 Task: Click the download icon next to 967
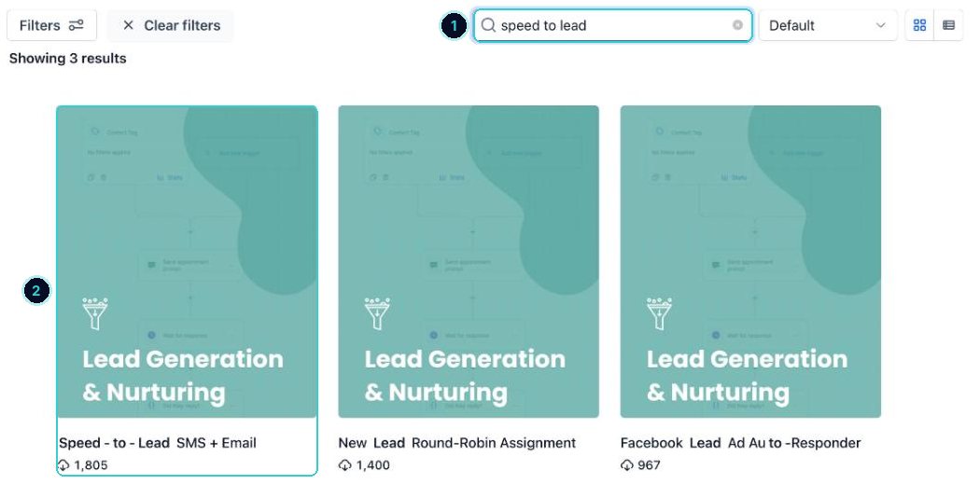(627, 465)
